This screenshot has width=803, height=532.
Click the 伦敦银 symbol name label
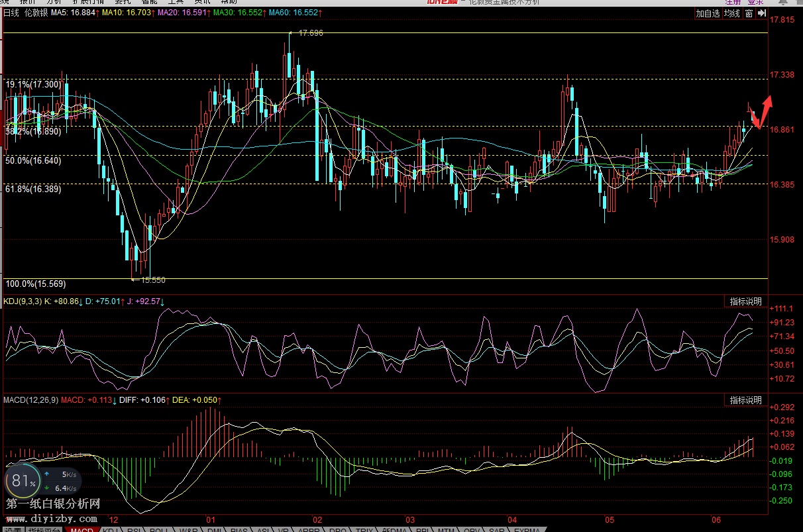(35, 13)
